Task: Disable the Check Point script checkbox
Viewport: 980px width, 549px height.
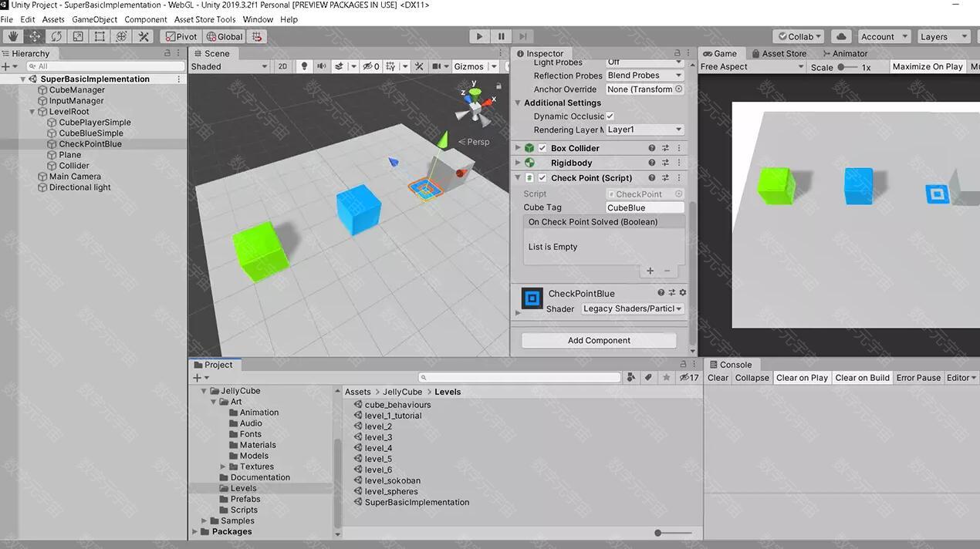Action: [x=542, y=178]
